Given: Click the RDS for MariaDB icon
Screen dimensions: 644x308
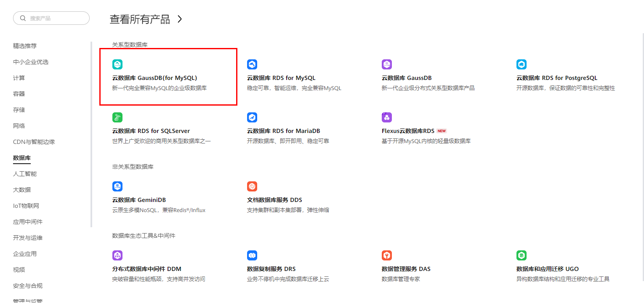Looking at the screenshot, I should point(252,117).
